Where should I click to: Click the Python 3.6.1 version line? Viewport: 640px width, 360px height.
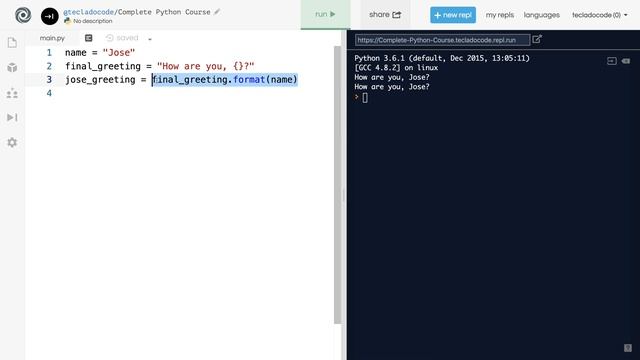click(442, 58)
